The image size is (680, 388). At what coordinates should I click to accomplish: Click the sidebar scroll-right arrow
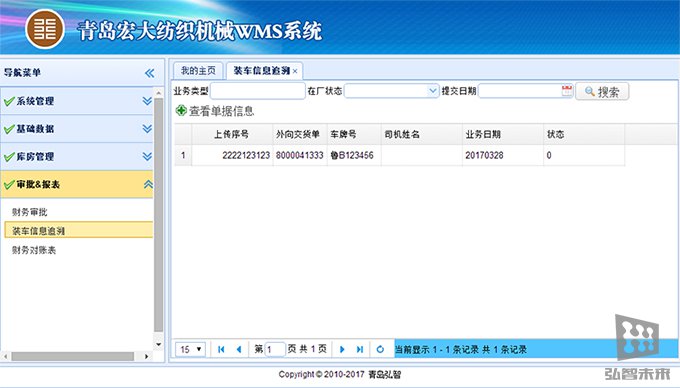click(x=147, y=356)
